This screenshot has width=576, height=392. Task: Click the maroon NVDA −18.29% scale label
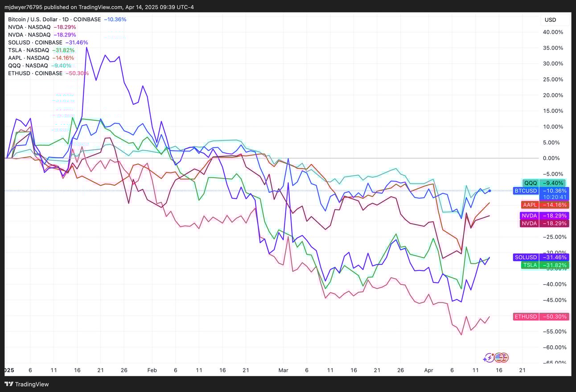(x=544, y=223)
